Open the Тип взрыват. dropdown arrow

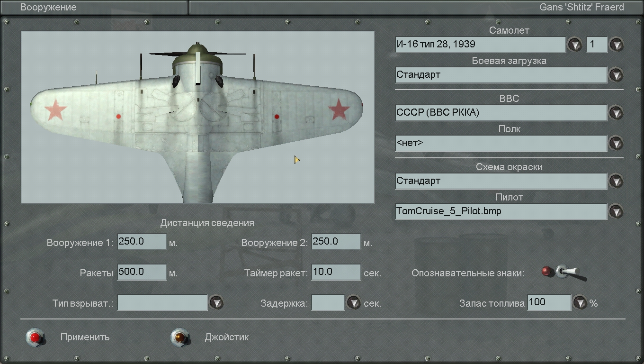[x=216, y=302]
